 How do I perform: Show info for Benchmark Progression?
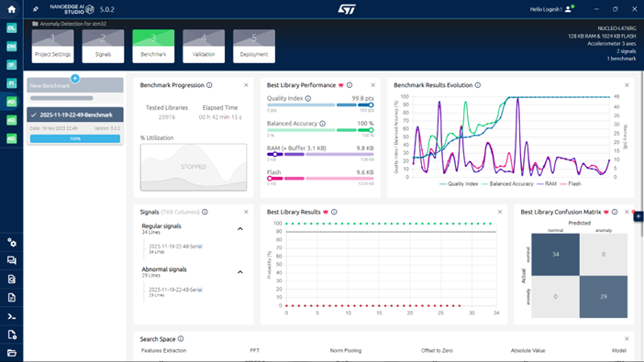[x=209, y=85]
